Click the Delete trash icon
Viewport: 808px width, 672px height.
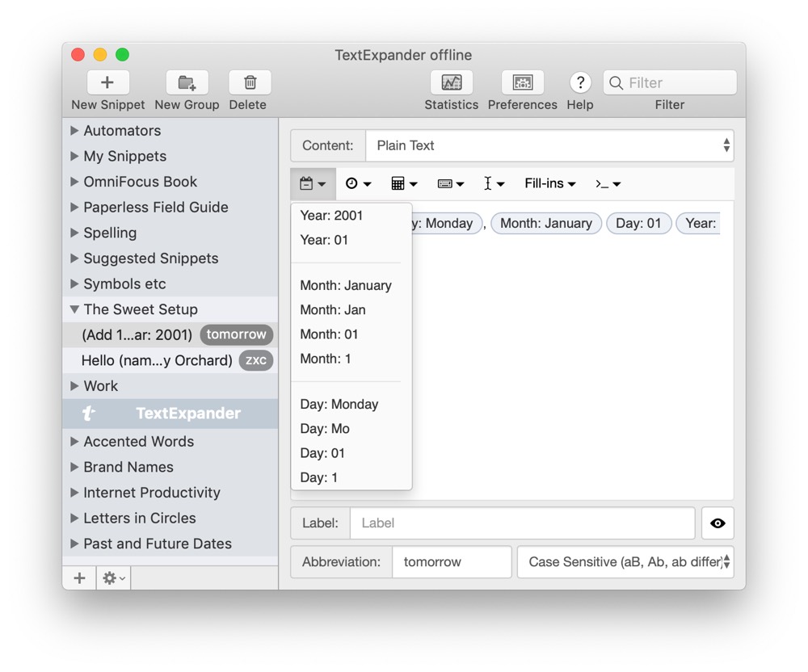[x=250, y=82]
